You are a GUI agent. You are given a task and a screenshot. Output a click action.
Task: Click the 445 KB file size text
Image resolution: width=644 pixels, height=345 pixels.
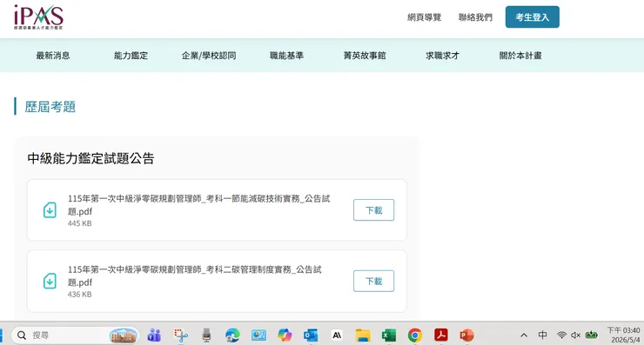click(80, 223)
